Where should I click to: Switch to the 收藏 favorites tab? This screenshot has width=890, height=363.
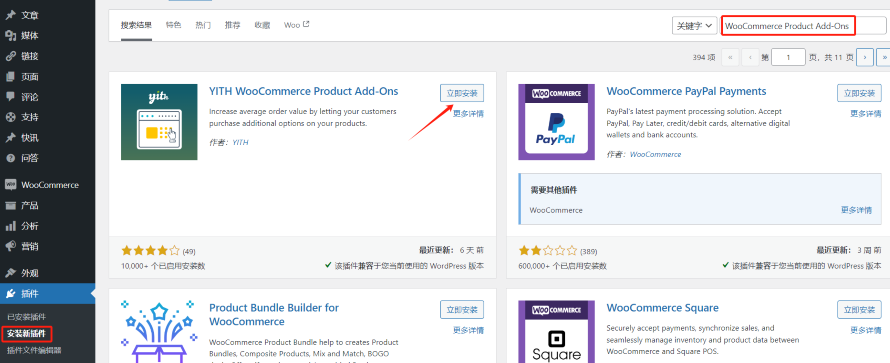pyautogui.click(x=262, y=25)
